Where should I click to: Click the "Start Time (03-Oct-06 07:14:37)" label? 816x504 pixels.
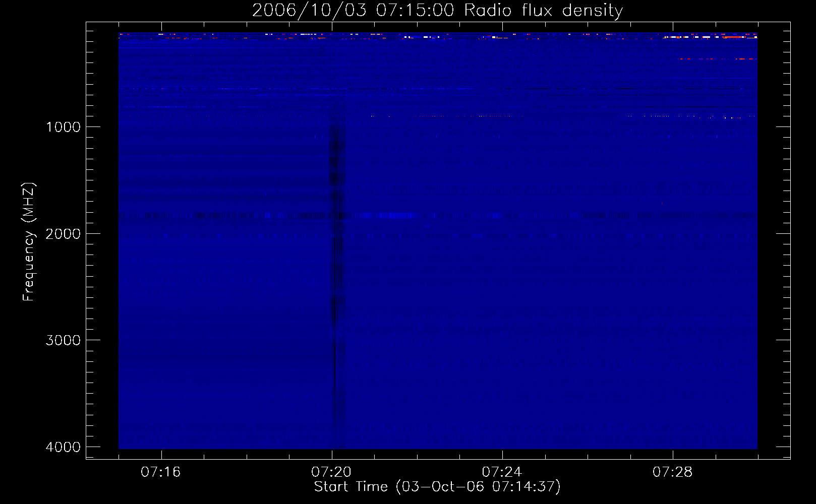coord(437,487)
